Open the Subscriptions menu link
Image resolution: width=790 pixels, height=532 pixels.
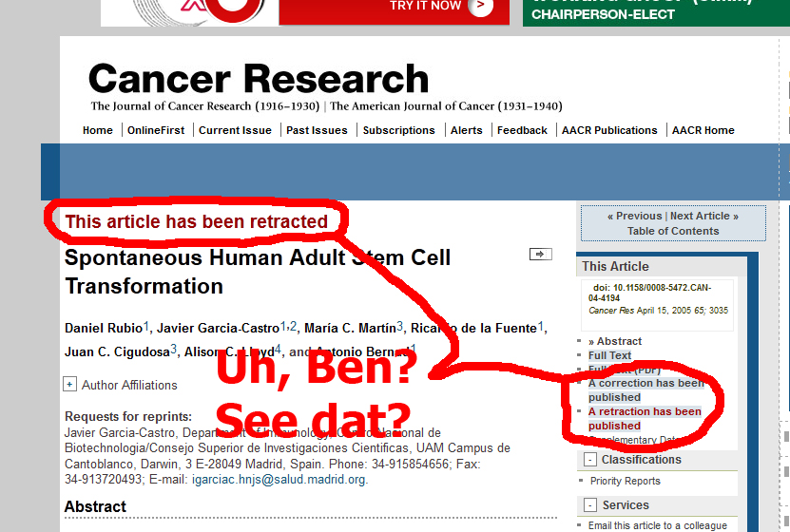[x=398, y=130]
